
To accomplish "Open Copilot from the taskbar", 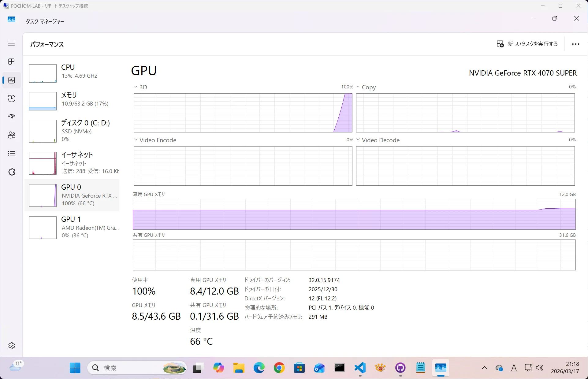I will (x=218, y=368).
